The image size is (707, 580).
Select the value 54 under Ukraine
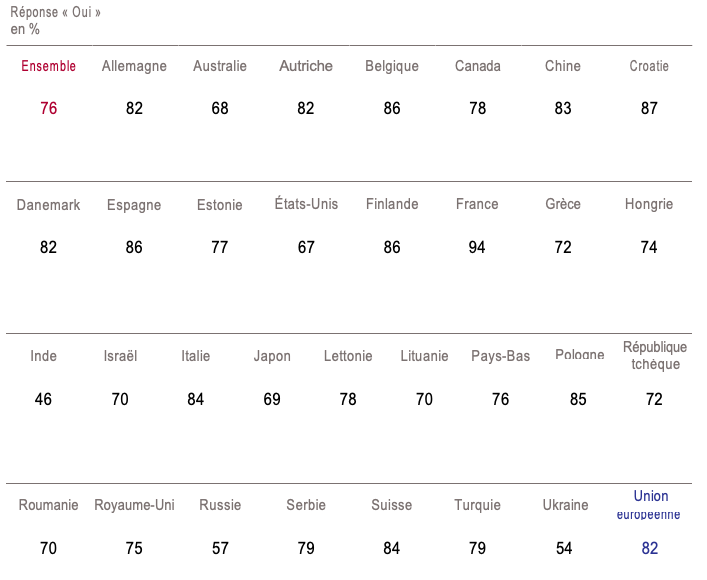564,548
